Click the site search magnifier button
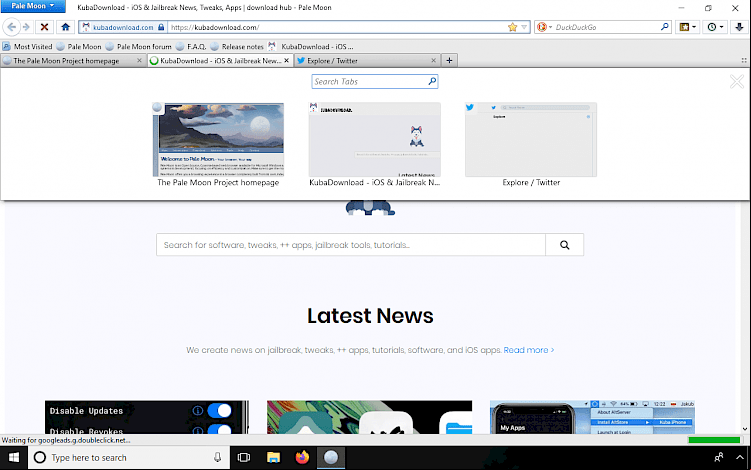 (565, 245)
